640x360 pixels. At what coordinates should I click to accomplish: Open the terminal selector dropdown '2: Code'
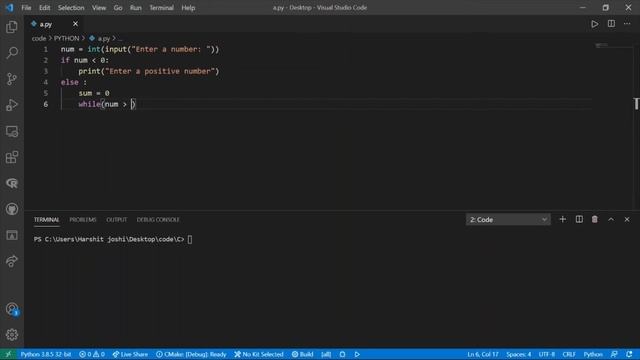coord(508,220)
